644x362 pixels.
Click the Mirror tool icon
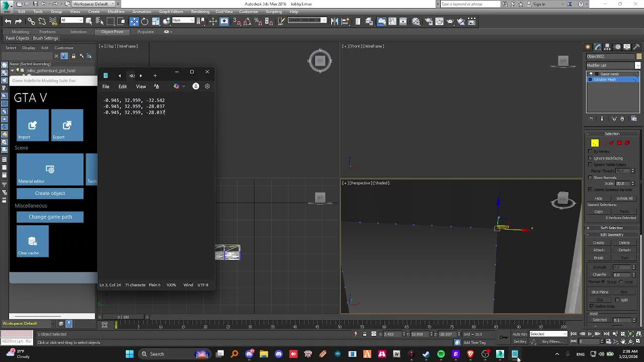pos(334,21)
